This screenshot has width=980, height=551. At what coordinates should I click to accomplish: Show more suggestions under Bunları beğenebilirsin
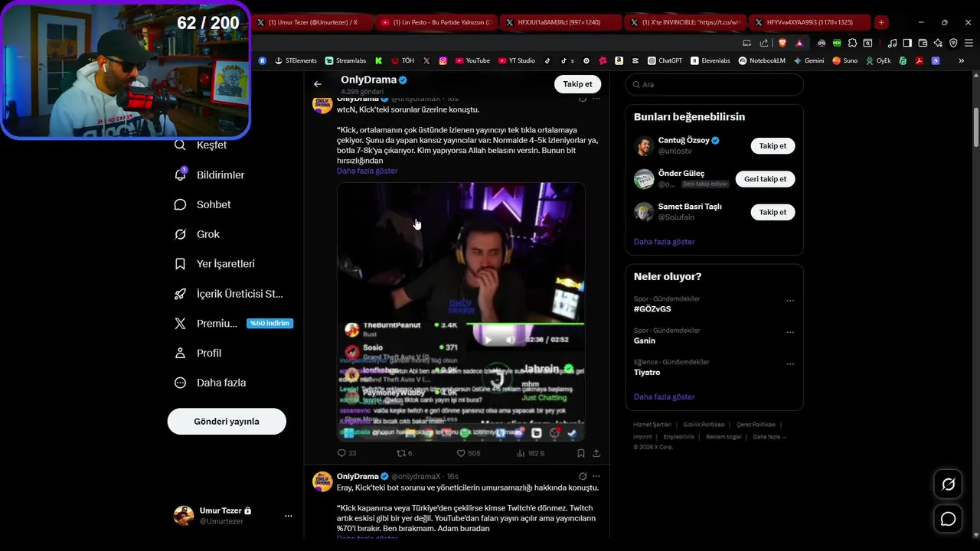[664, 241]
